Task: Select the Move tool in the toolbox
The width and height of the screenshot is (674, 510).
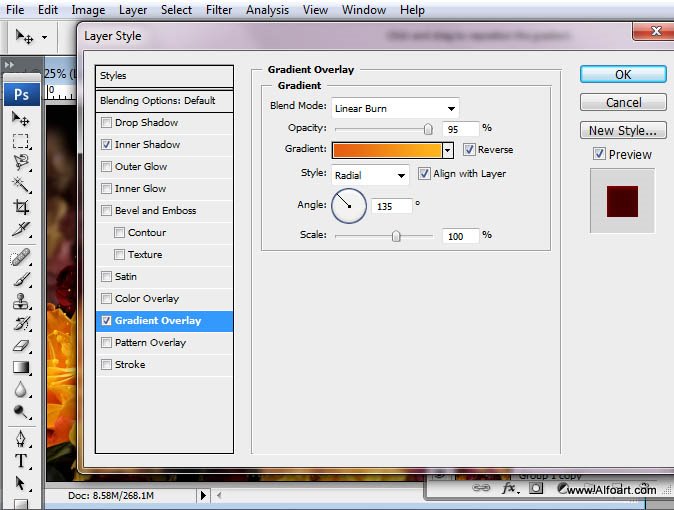Action: (20, 119)
